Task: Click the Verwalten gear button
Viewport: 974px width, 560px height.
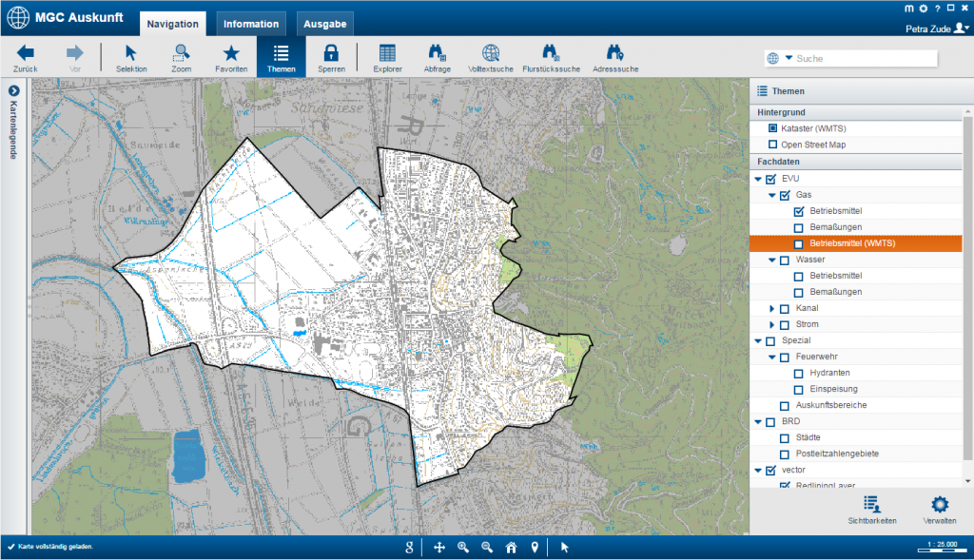Action: (x=939, y=510)
